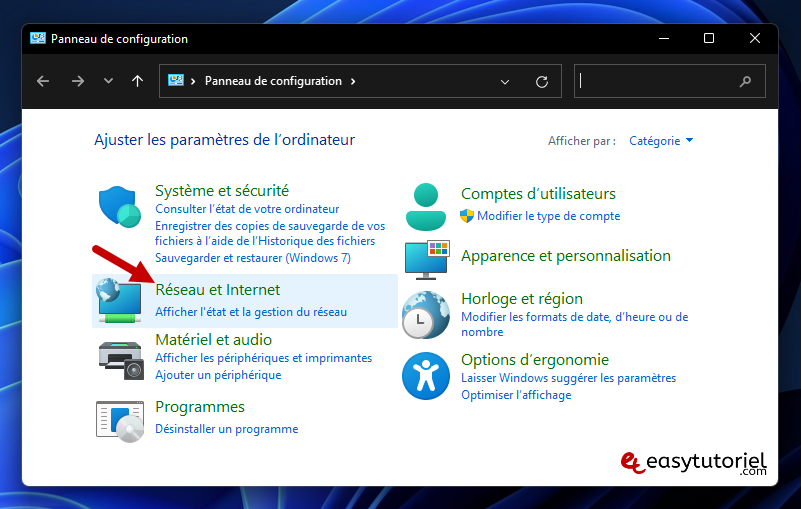Focus the Control Panel search field
The image size is (801, 509).
click(x=670, y=81)
